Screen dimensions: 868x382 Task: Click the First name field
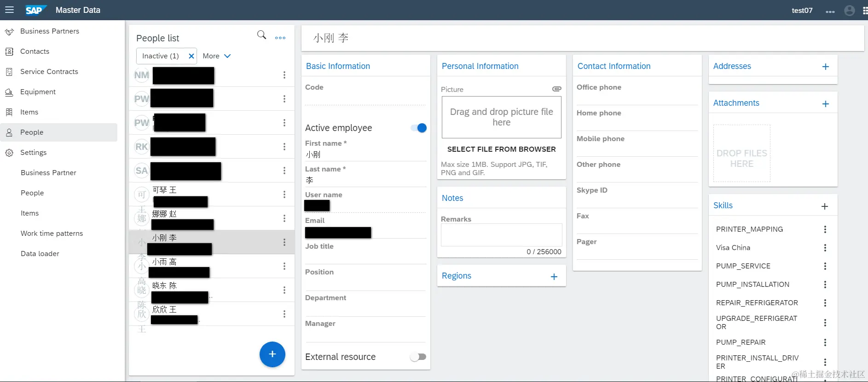[x=366, y=155]
